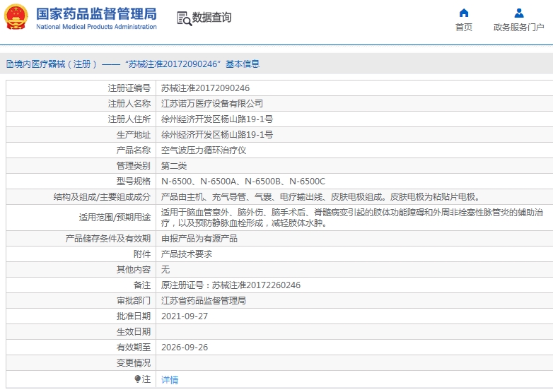The width and height of the screenshot is (553, 392).
Task: Click the document icon before 境内医疗器械
Action: click(9, 64)
